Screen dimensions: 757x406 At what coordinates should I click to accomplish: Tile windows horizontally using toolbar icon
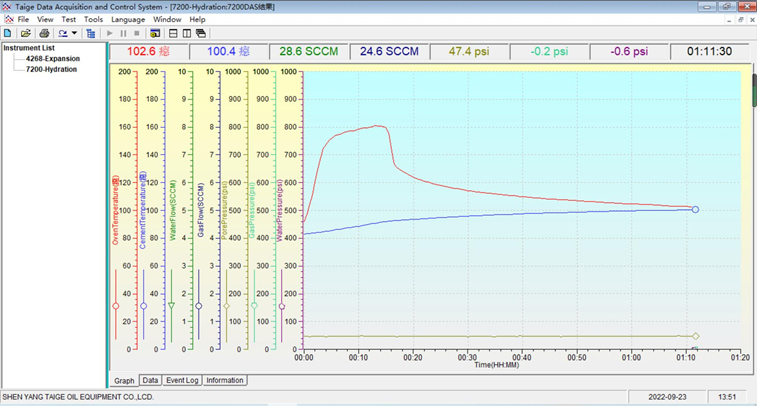click(173, 33)
